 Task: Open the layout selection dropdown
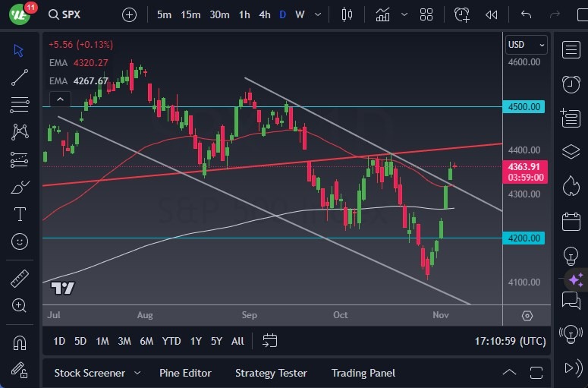pos(426,14)
